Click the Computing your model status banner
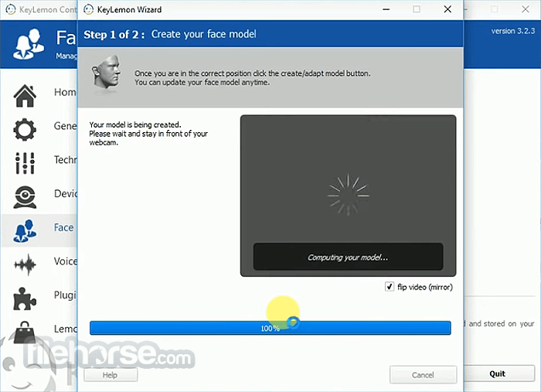The height and width of the screenshot is (392, 541). pos(348,257)
